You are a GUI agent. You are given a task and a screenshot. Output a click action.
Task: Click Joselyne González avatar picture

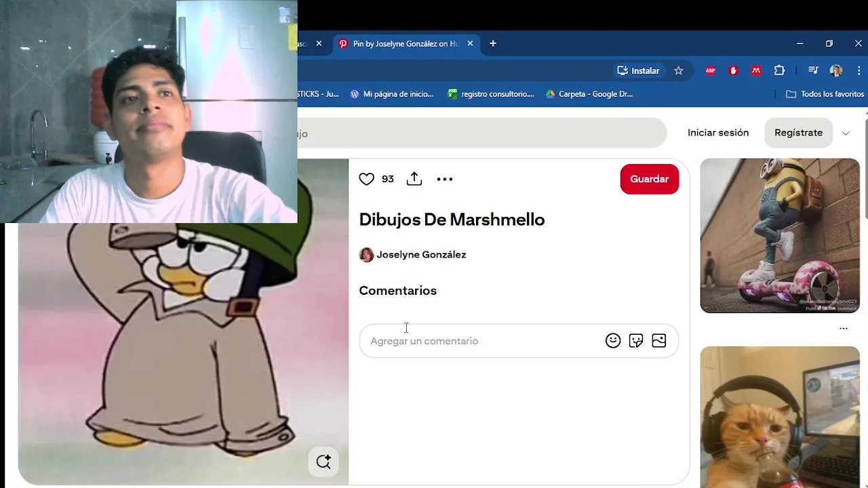366,255
